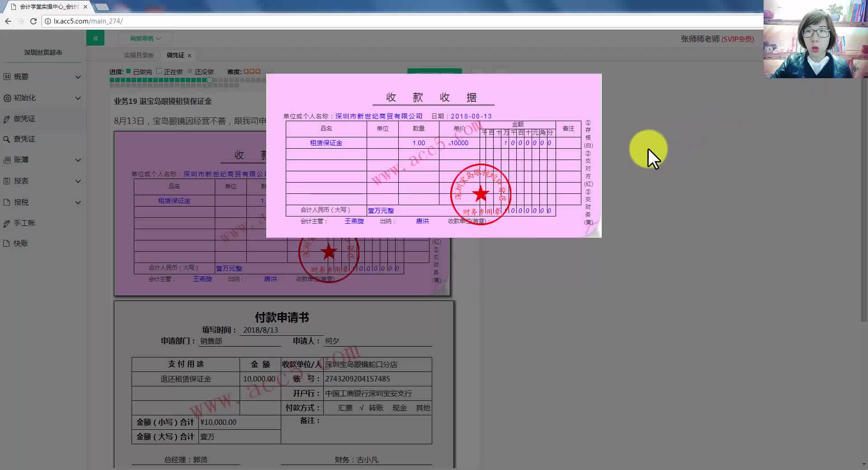Select the 报税 document icon

tap(6, 202)
